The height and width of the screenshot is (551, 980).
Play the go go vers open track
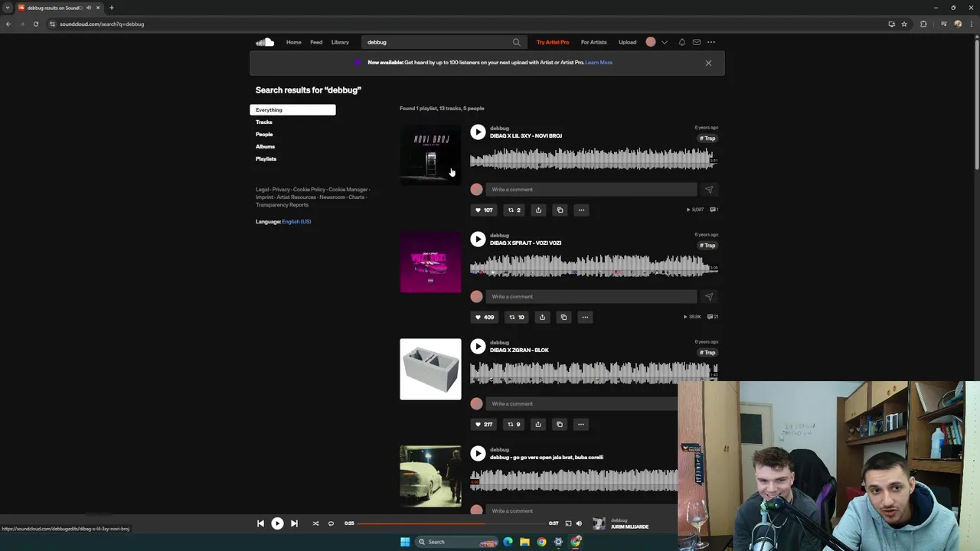[x=478, y=453]
